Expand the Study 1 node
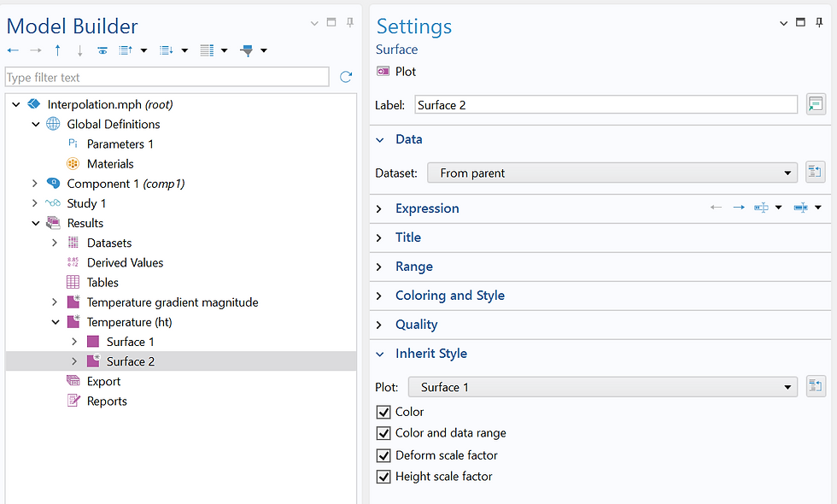Viewport: 837px width, 504px height. (35, 203)
